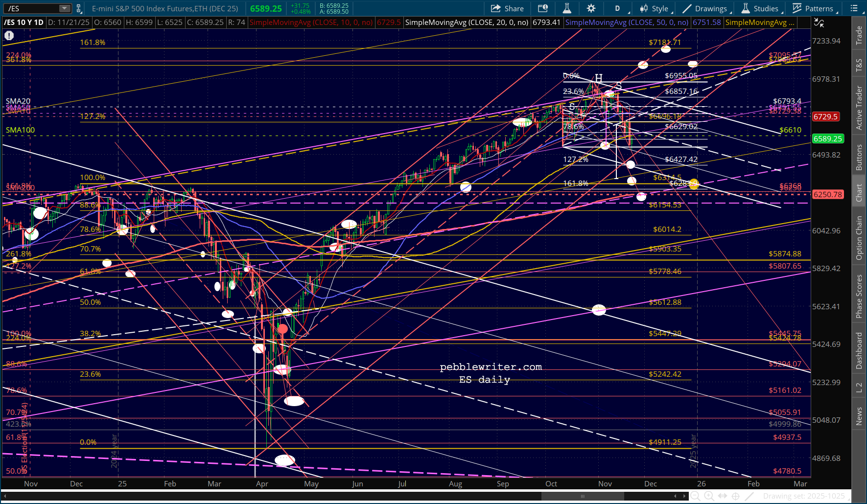This screenshot has height=504, width=867.
Task: Open the Option Chain side tab
Action: (x=859, y=238)
